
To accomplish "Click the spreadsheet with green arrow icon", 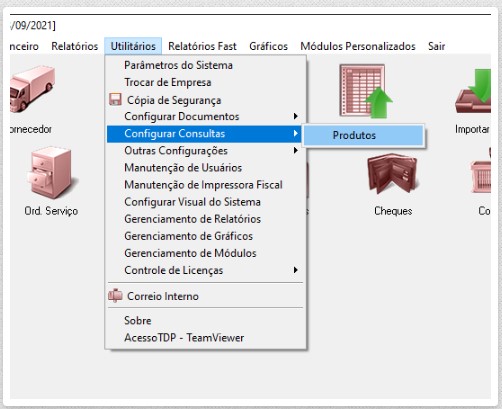I will [365, 91].
